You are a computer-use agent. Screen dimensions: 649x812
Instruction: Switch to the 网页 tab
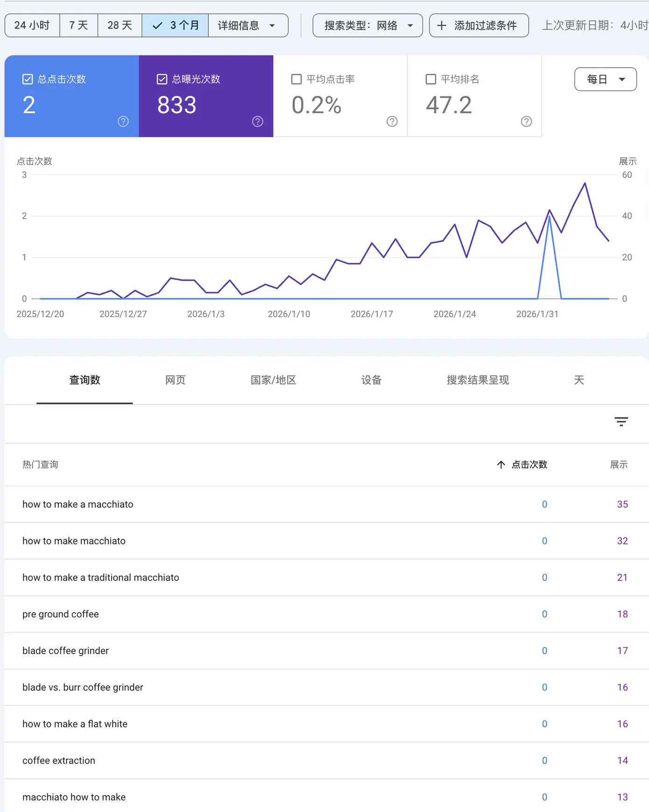coord(176,380)
